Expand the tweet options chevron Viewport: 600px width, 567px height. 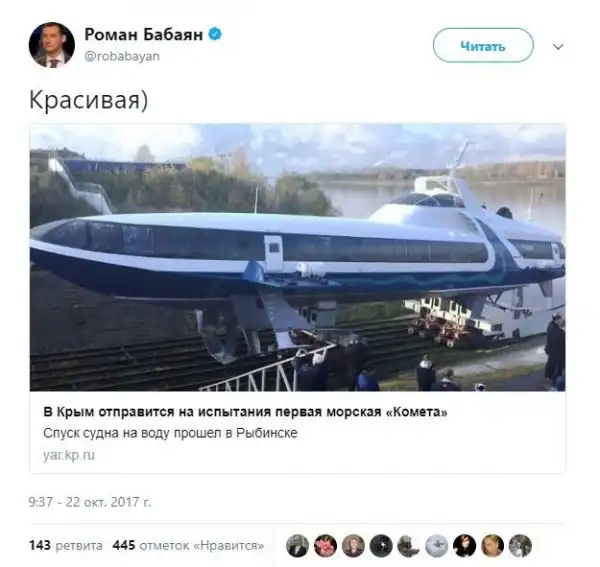click(558, 47)
